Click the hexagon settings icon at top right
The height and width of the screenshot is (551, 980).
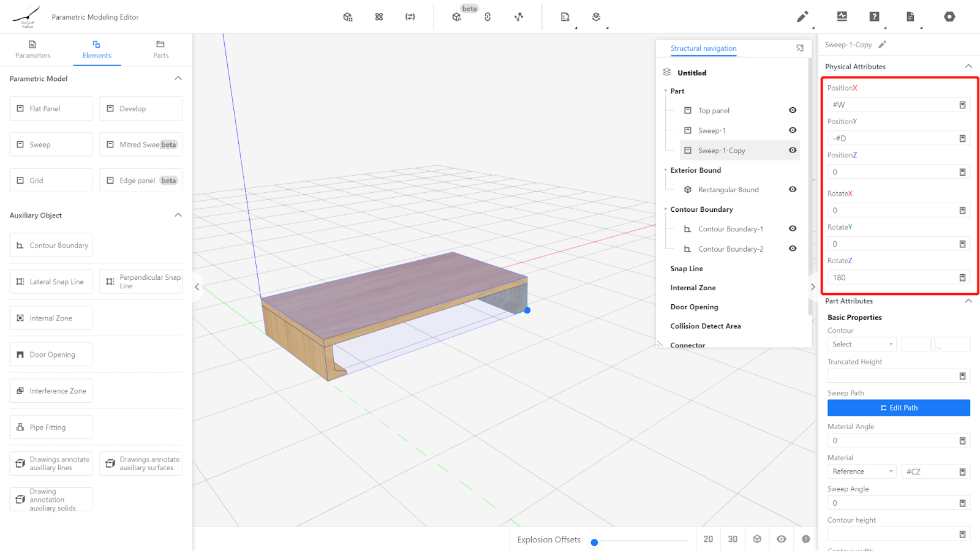[949, 17]
